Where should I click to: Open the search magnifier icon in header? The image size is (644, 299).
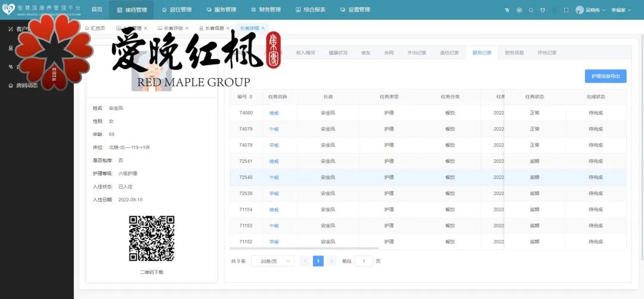[x=531, y=10]
